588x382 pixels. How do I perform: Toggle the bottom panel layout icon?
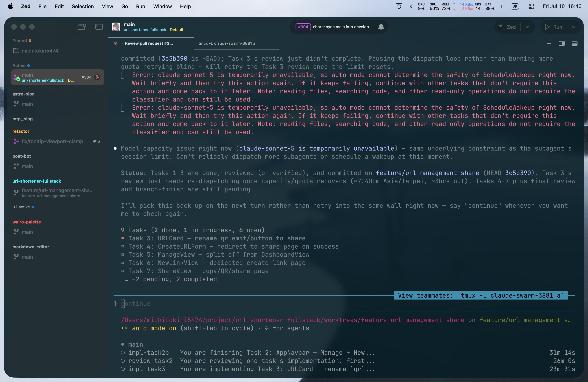pos(574,44)
